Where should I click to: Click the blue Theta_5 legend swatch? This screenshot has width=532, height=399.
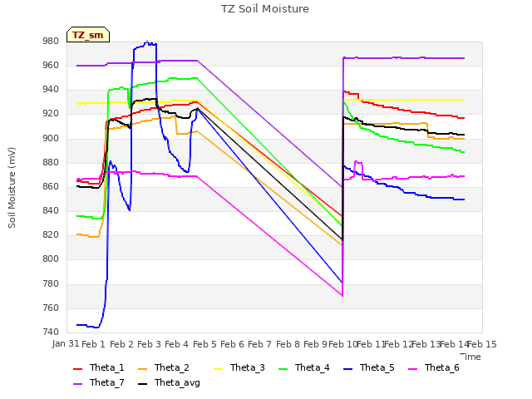[347, 368]
